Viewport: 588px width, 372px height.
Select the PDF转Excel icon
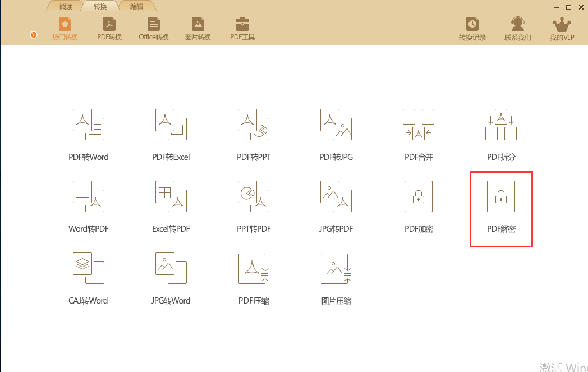[x=171, y=125]
